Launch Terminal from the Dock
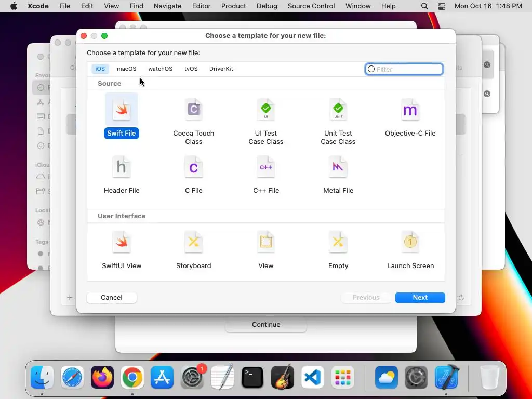Screen dimensions: 532x399 (252, 377)
